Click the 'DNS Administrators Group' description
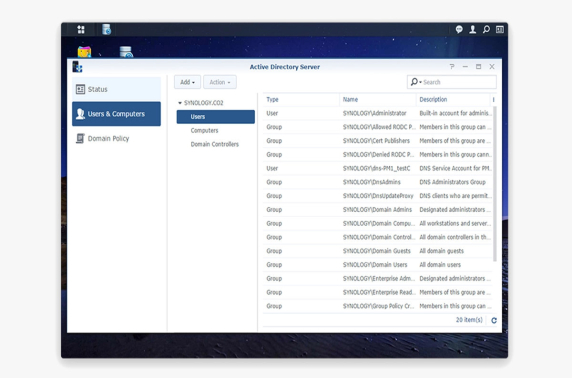The image size is (572, 378). click(452, 182)
